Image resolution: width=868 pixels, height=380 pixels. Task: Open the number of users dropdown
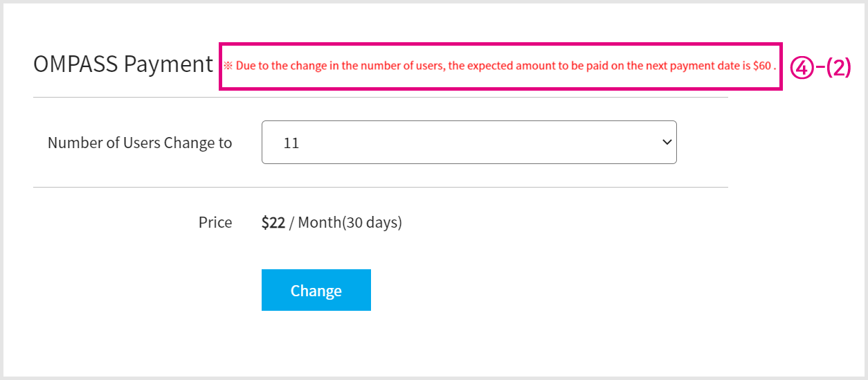tap(469, 143)
